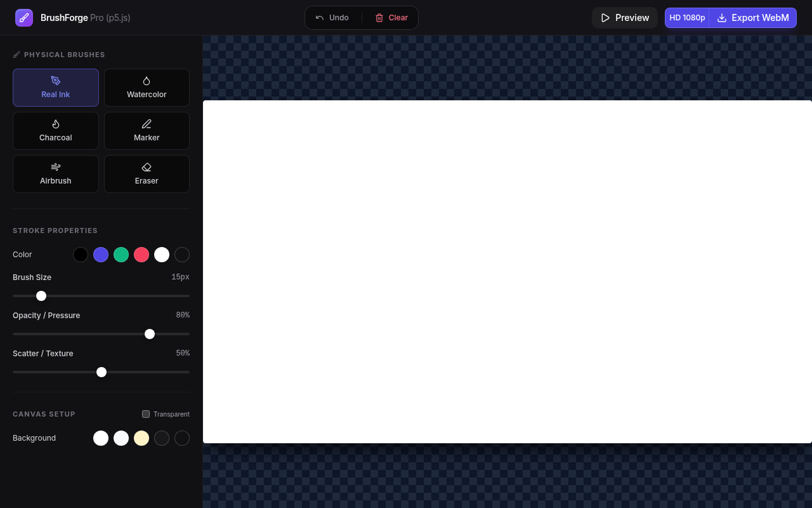Enable the Transparent canvas checkbox

point(146,414)
